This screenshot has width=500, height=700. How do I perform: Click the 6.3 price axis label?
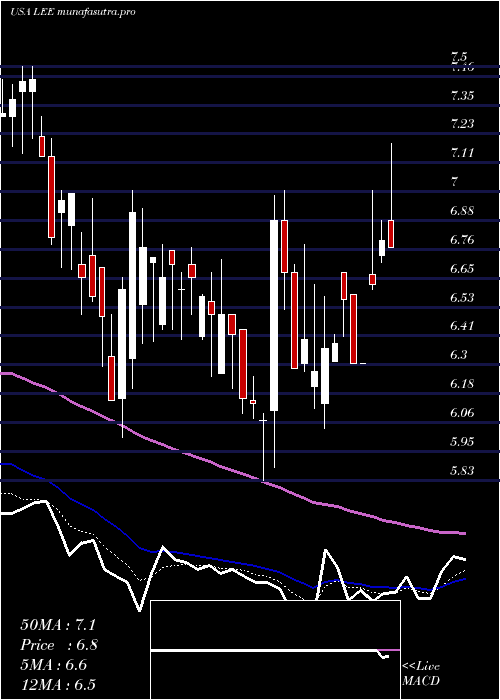click(459, 355)
